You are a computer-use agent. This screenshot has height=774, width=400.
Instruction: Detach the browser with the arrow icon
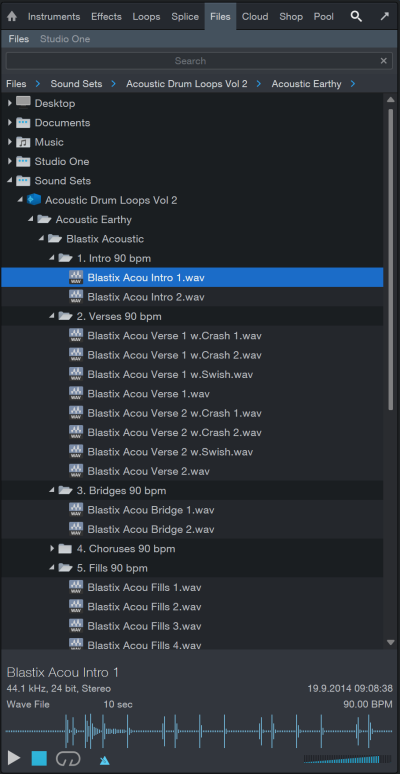coord(384,16)
